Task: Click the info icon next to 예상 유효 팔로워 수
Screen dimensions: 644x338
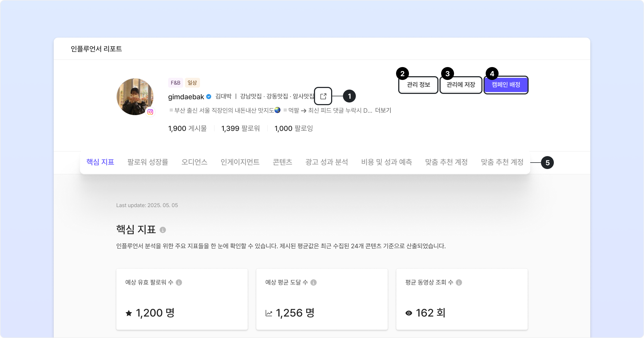Action: pyautogui.click(x=179, y=282)
